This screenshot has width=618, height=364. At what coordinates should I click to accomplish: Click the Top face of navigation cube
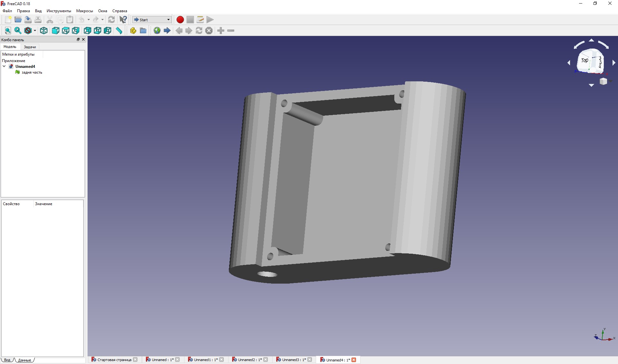(x=585, y=60)
